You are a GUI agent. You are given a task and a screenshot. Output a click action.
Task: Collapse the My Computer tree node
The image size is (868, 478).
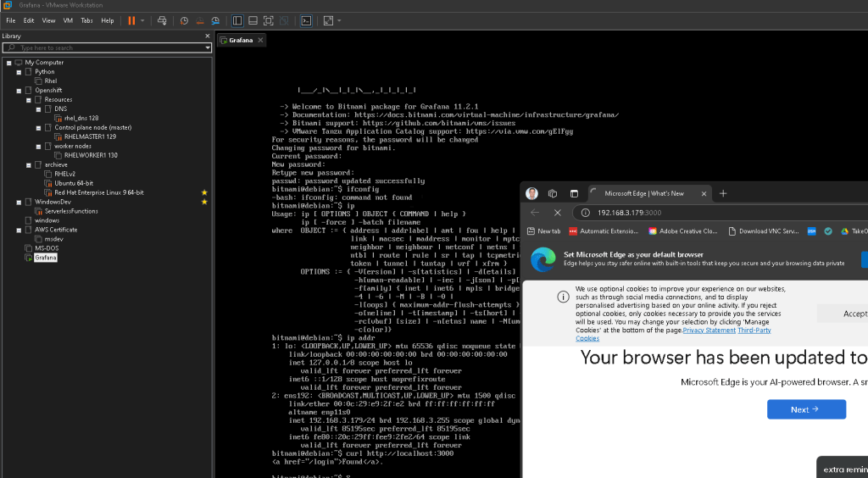point(8,63)
